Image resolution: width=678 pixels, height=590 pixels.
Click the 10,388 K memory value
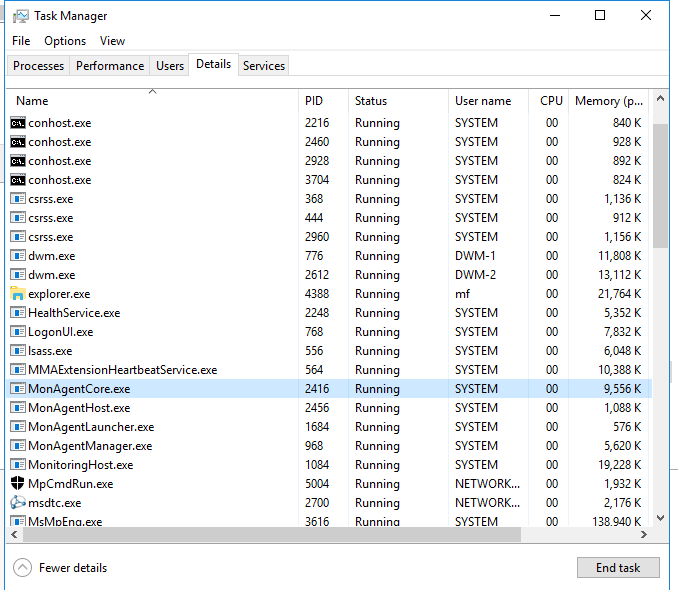click(x=620, y=370)
